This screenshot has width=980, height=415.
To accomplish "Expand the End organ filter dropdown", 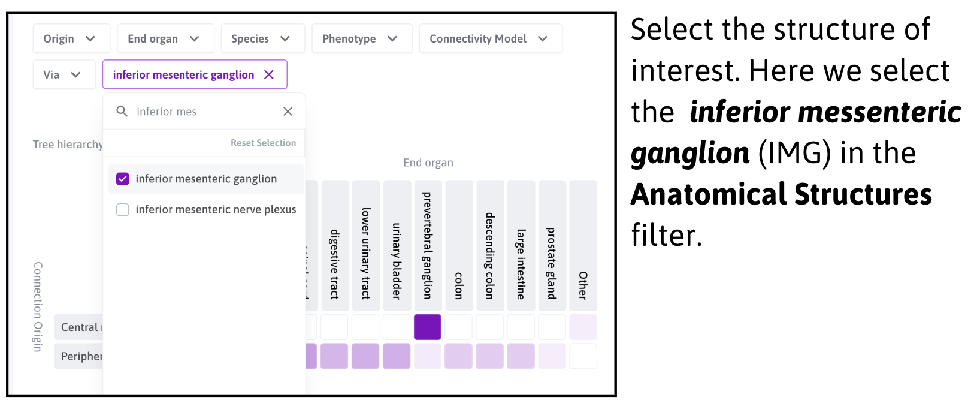I will click(x=164, y=38).
